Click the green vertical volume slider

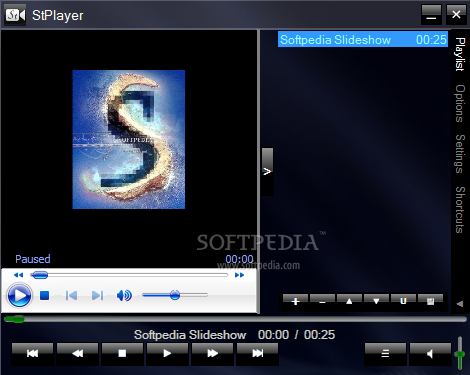coord(460,353)
